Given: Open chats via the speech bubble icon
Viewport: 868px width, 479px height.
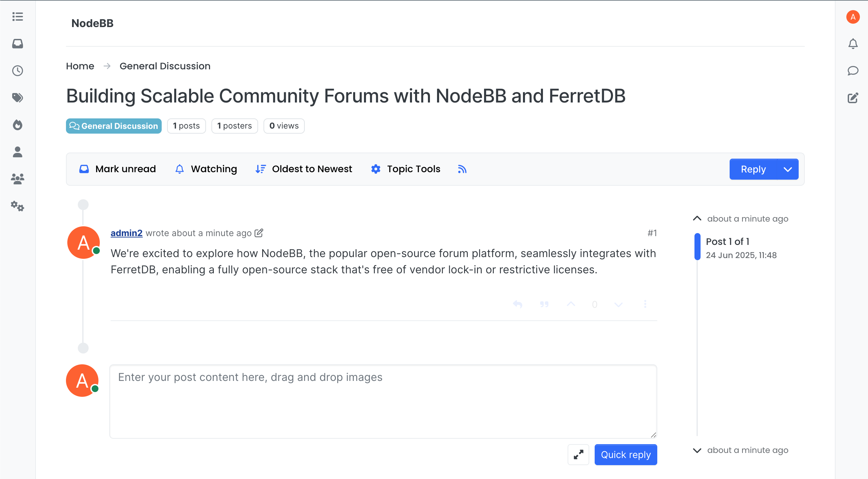Looking at the screenshot, I should tap(853, 71).
